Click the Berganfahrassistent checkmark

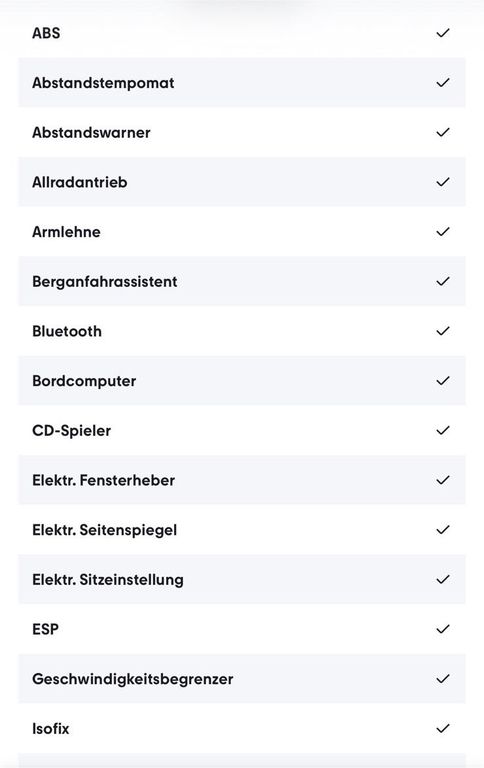442,282
